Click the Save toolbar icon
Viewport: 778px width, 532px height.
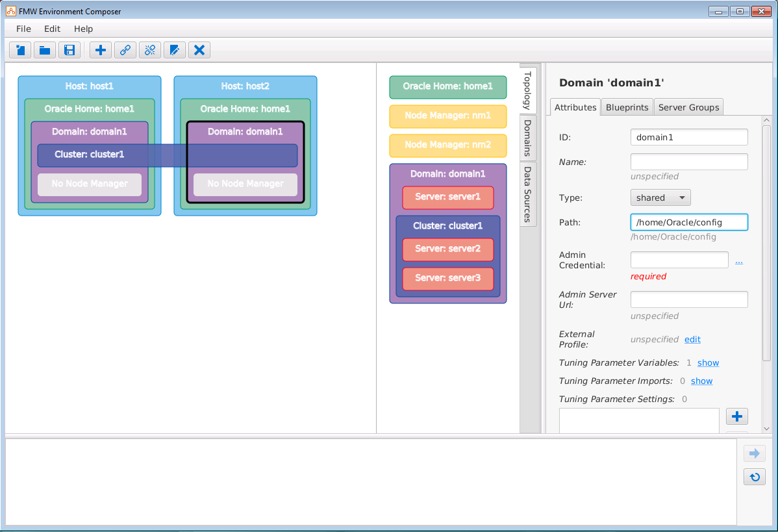(69, 50)
